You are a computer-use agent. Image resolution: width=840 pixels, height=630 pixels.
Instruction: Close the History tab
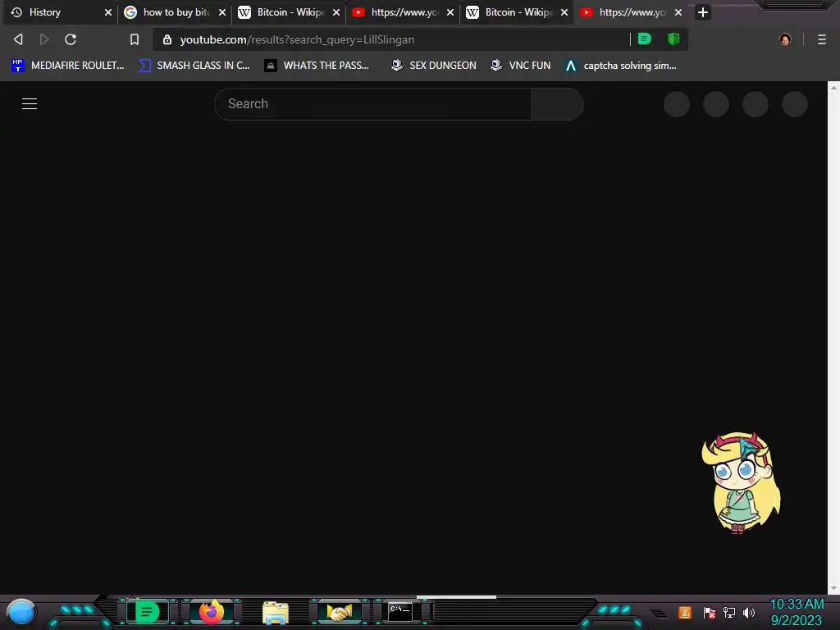(x=108, y=12)
